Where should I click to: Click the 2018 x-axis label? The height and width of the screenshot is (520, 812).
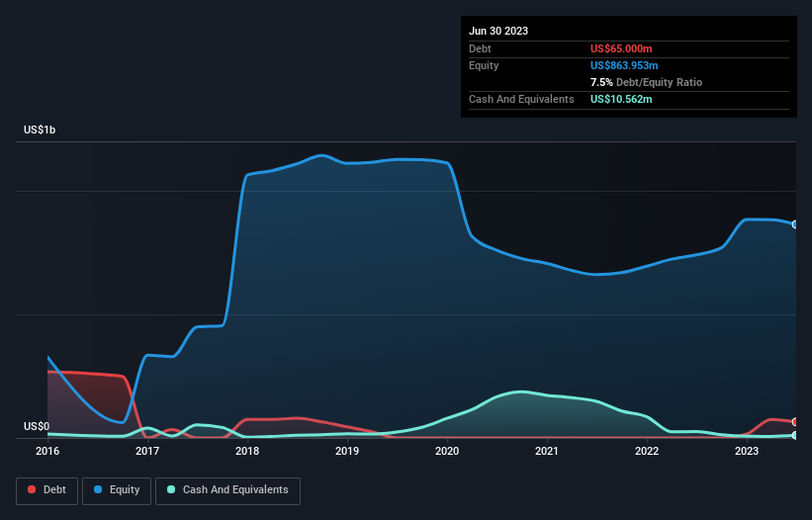point(247,451)
